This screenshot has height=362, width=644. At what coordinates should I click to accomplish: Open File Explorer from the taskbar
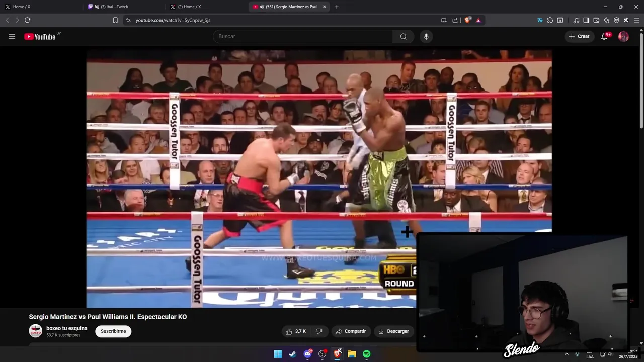click(x=352, y=354)
